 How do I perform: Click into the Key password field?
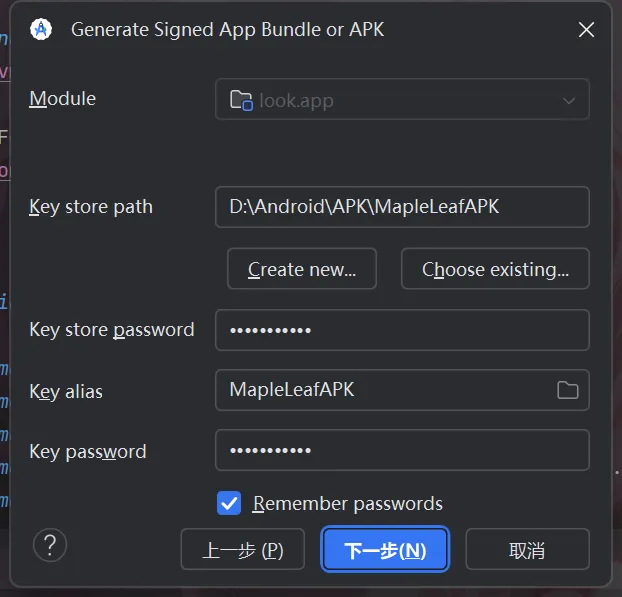click(x=402, y=451)
